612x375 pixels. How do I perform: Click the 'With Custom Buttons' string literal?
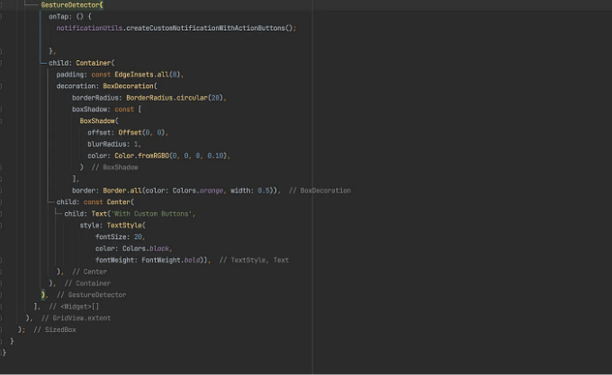coord(151,214)
